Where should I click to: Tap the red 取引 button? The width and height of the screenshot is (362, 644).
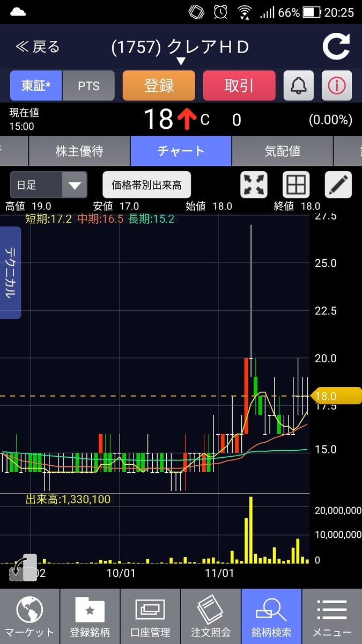click(x=239, y=85)
